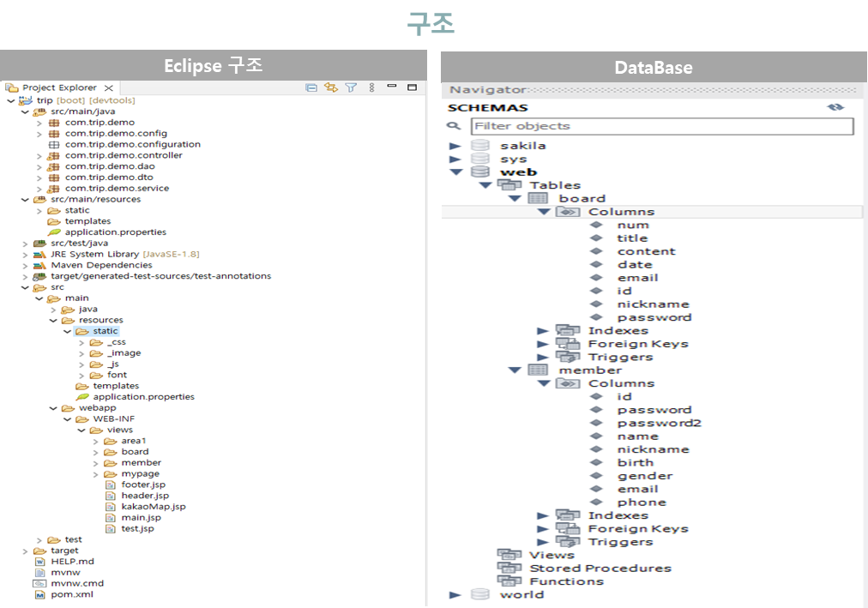The width and height of the screenshot is (868, 608).
Task: Select the area1 views folder
Action: tap(134, 441)
